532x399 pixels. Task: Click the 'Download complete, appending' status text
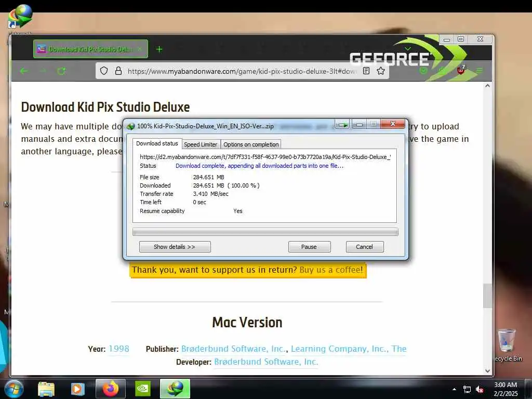click(259, 166)
